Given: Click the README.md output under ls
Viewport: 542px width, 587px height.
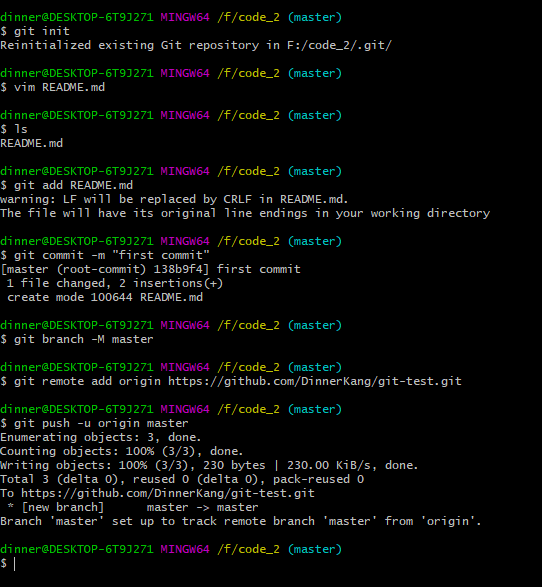Looking at the screenshot, I should (31, 143).
